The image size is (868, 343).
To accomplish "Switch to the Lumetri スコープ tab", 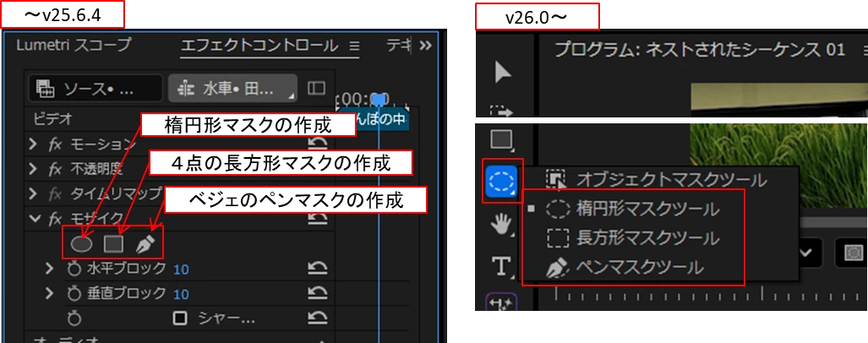I will coord(74,46).
